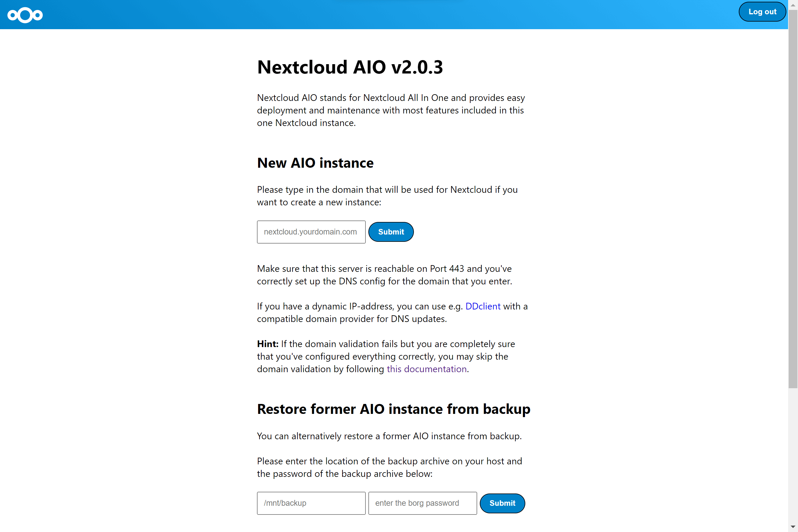Click the 'enter the borg password' field
798x532 pixels.
coord(422,503)
